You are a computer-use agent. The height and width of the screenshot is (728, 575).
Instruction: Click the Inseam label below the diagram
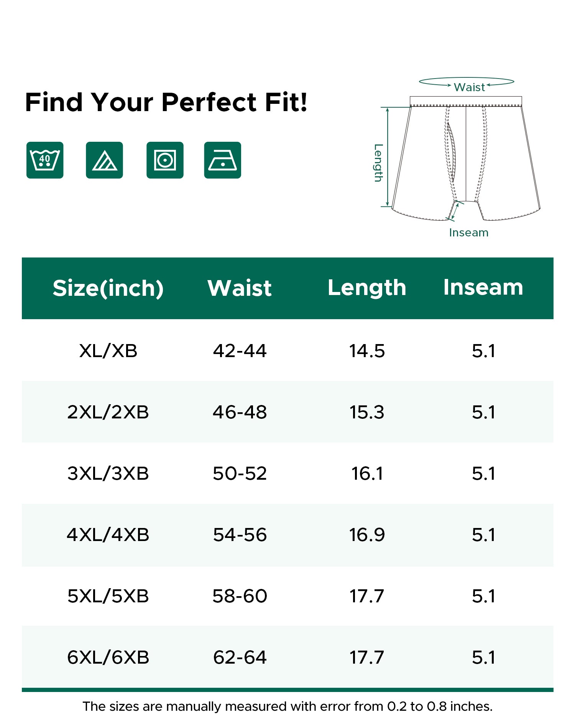[468, 233]
